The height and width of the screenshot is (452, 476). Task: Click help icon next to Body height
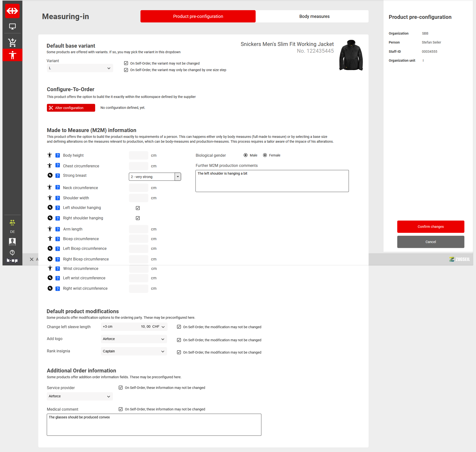(58, 155)
